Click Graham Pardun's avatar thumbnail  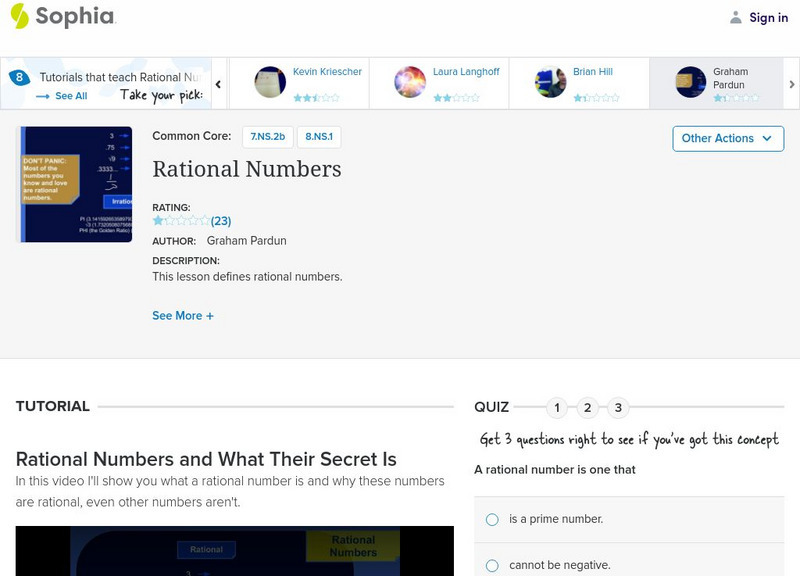[x=690, y=80]
